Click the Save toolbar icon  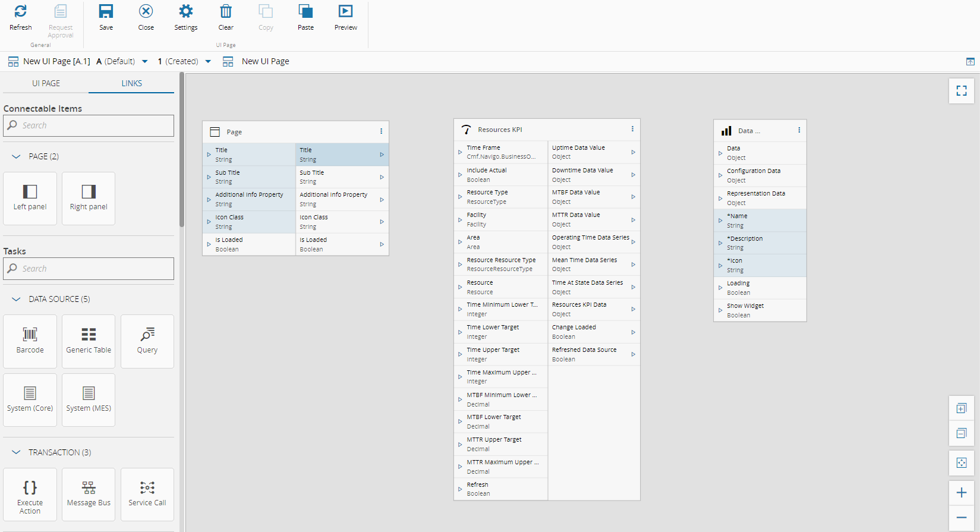(106, 12)
